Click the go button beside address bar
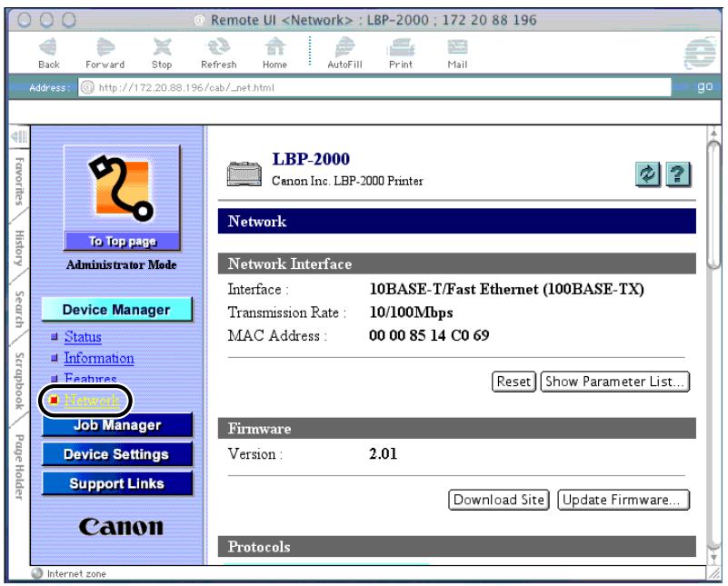 (x=704, y=86)
